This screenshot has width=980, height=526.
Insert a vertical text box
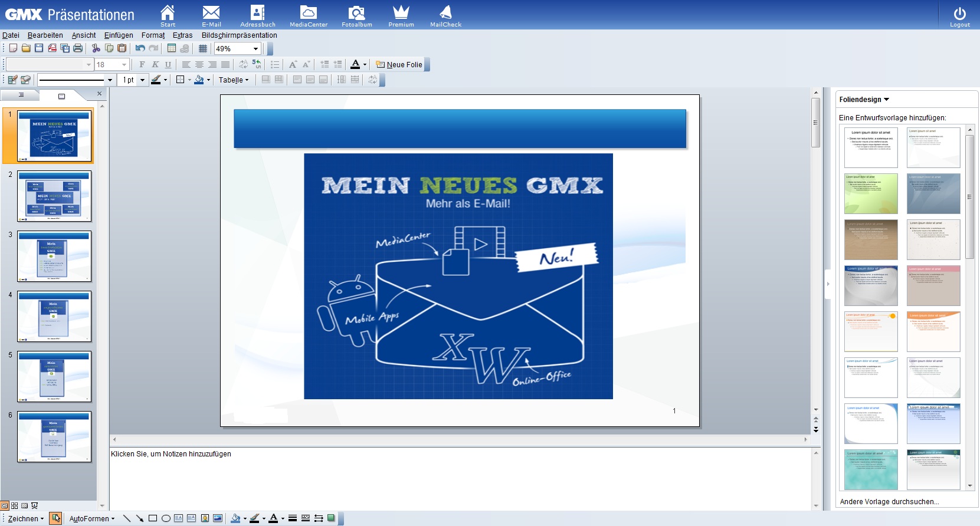point(192,518)
